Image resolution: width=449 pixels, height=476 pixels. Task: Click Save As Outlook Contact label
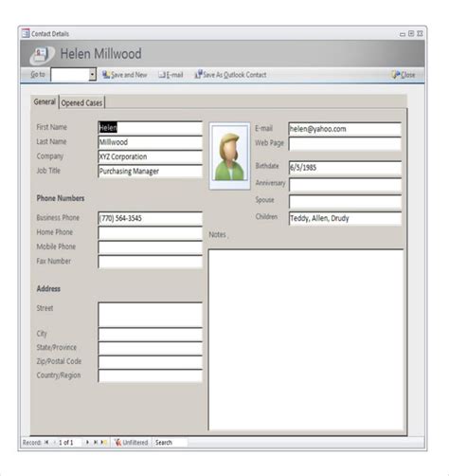tap(235, 75)
